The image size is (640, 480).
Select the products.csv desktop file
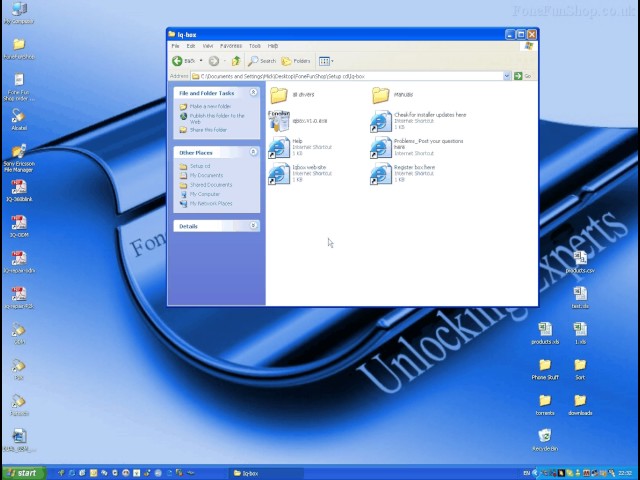(x=580, y=262)
